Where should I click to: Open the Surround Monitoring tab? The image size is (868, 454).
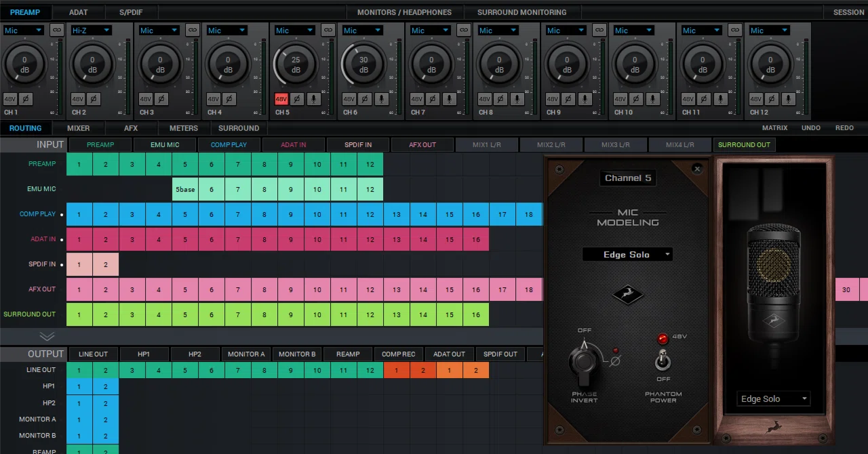coord(521,12)
